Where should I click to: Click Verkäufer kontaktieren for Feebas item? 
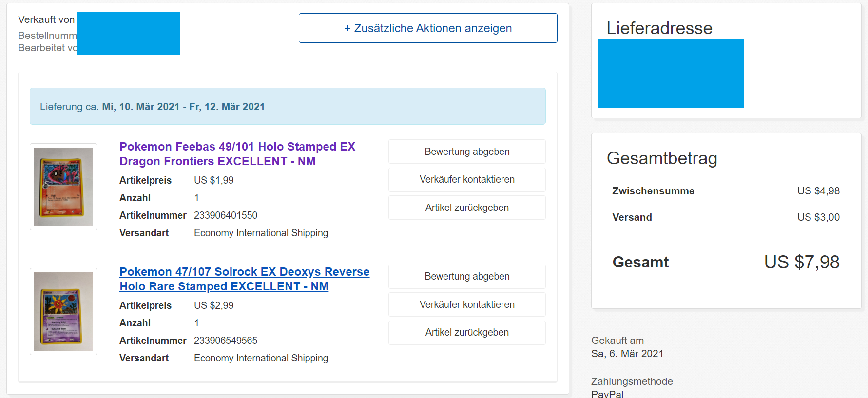(x=467, y=179)
